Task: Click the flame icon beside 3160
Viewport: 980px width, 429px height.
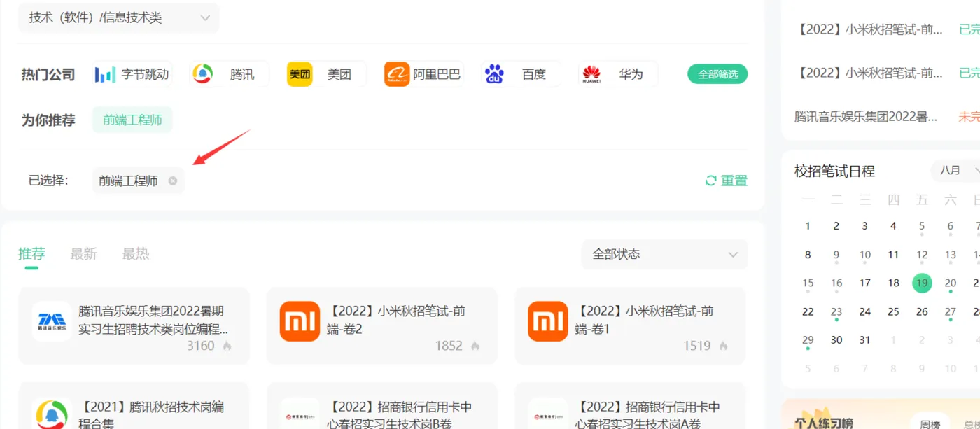Action: point(227,346)
